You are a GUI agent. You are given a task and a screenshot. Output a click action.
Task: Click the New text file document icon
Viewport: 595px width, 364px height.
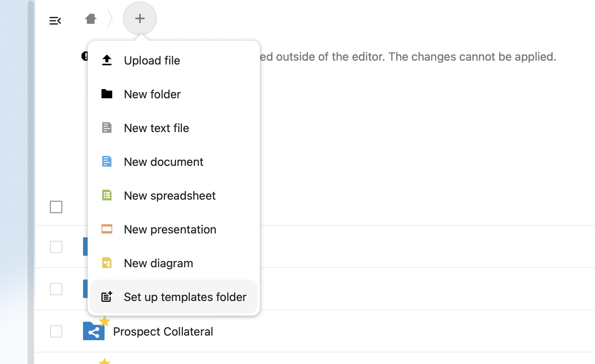(x=106, y=128)
